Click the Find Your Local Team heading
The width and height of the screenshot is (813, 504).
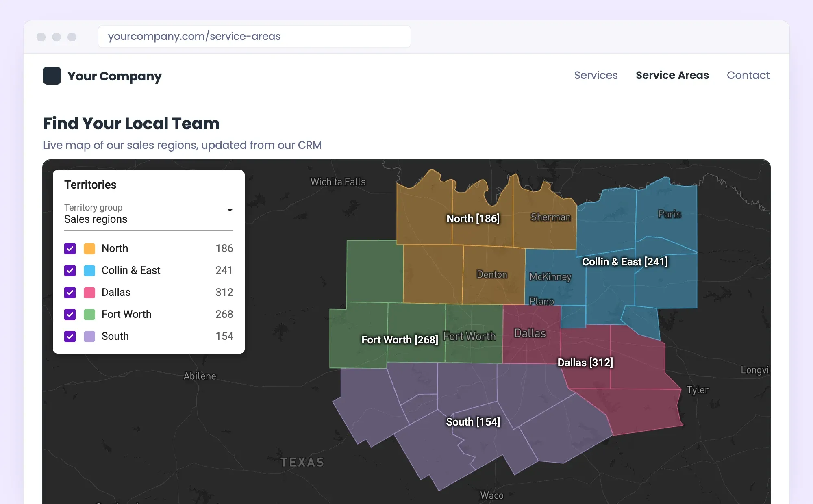(x=131, y=124)
